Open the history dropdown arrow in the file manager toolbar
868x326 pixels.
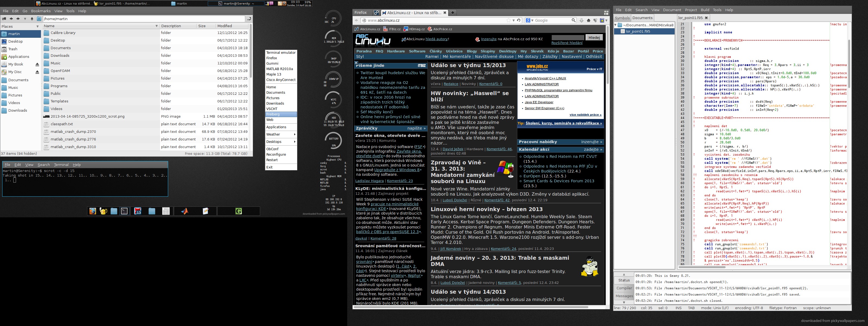point(25,19)
